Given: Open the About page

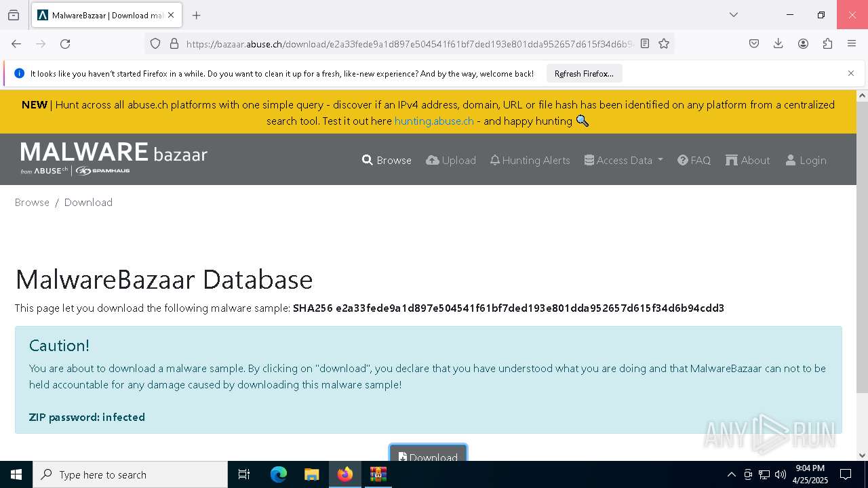Looking at the screenshot, I should 747,160.
